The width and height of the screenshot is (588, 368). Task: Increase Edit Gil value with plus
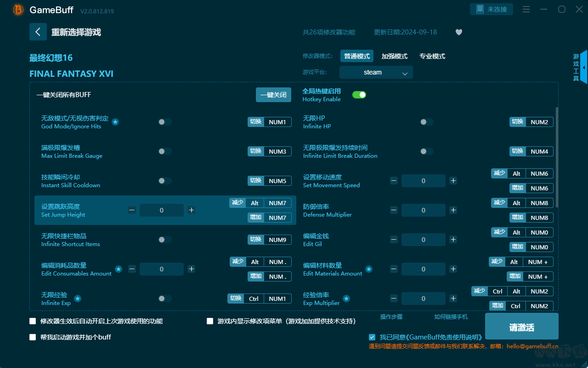tap(453, 240)
